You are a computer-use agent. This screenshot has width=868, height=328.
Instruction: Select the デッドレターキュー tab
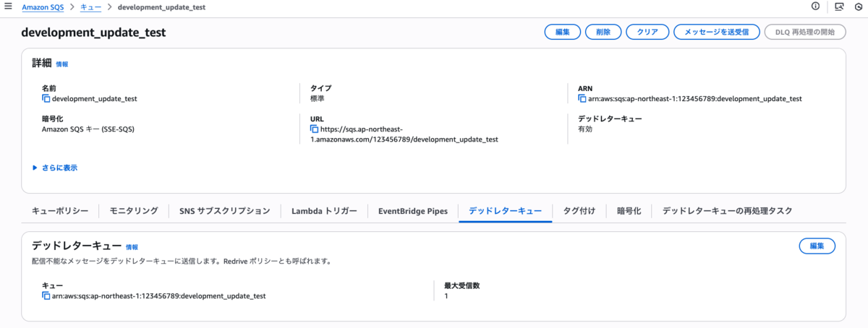[x=506, y=211]
